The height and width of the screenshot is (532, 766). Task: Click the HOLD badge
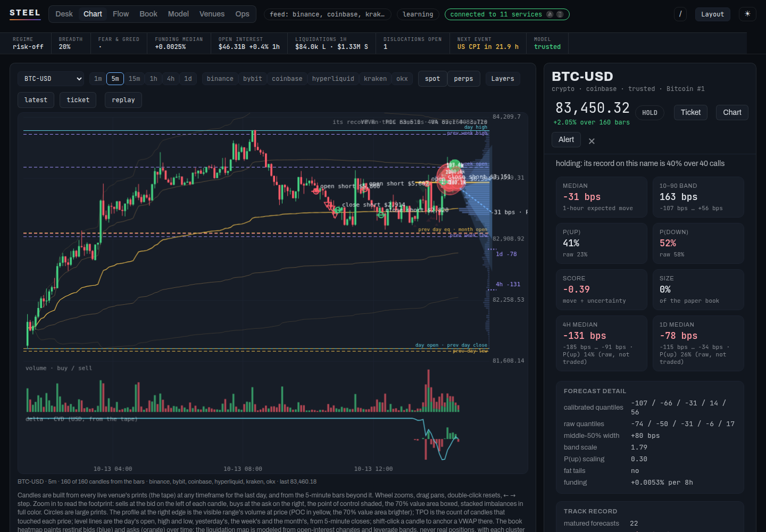click(x=650, y=113)
